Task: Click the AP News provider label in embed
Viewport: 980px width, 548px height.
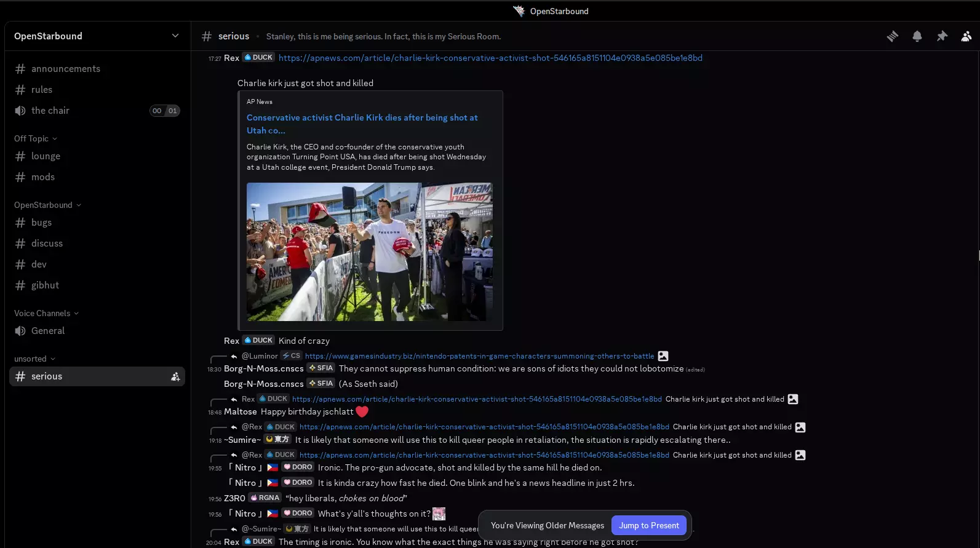Action: click(260, 101)
